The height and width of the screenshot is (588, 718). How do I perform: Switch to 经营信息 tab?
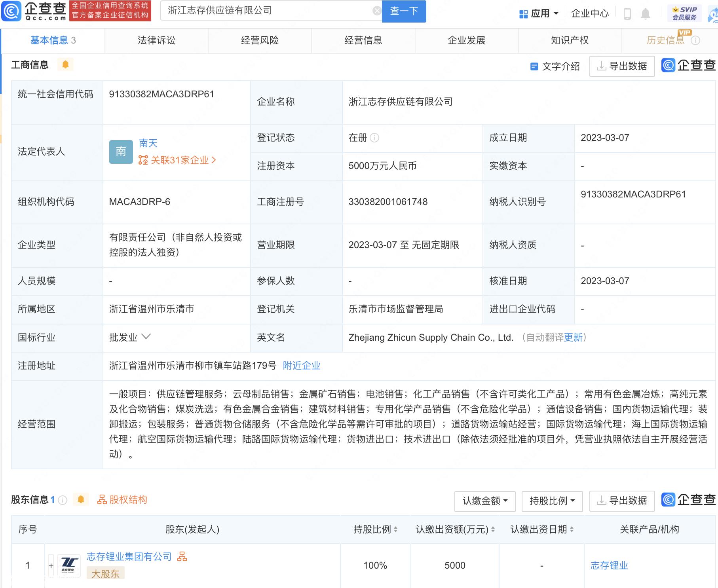[x=363, y=40]
